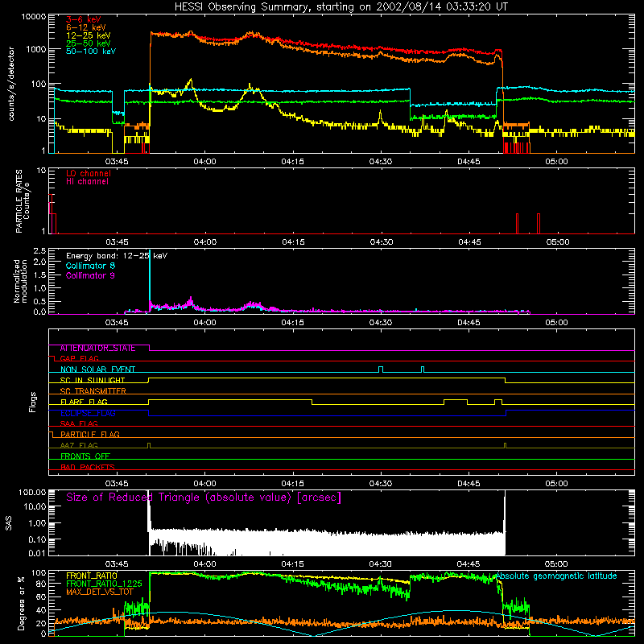Click the ECLIPSE_FLAG label
644x644 pixels.
(88, 413)
